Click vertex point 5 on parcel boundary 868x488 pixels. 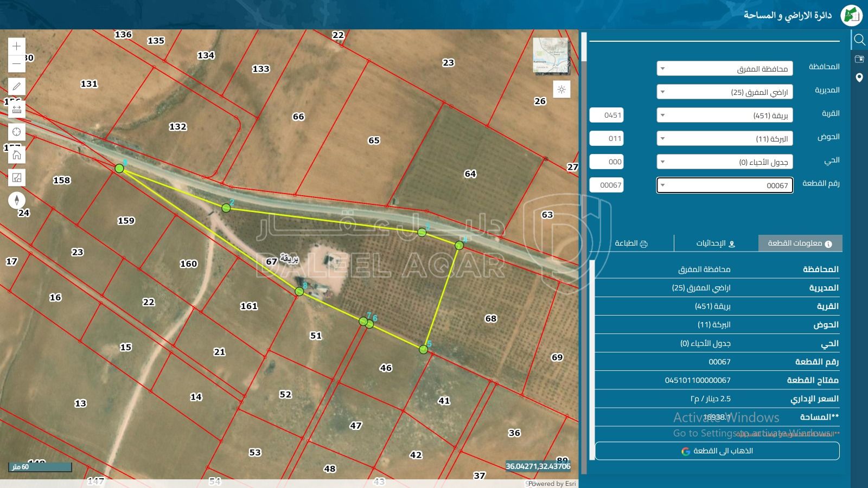[423, 350]
